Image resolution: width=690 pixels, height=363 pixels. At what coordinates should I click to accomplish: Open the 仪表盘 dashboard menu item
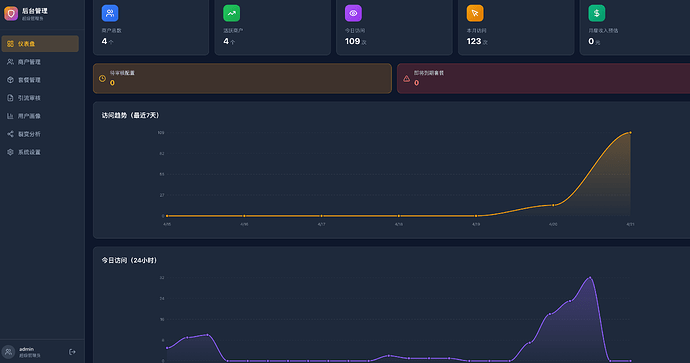40,44
